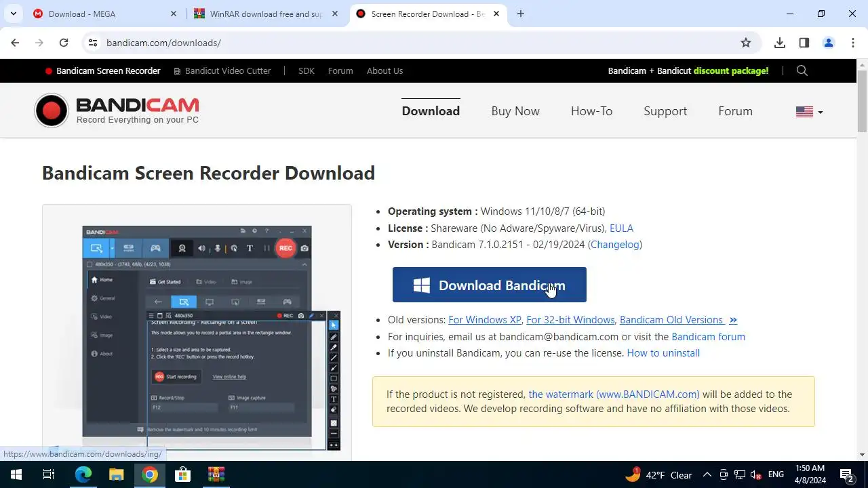Open the Download nav menu item

pyautogui.click(x=431, y=111)
